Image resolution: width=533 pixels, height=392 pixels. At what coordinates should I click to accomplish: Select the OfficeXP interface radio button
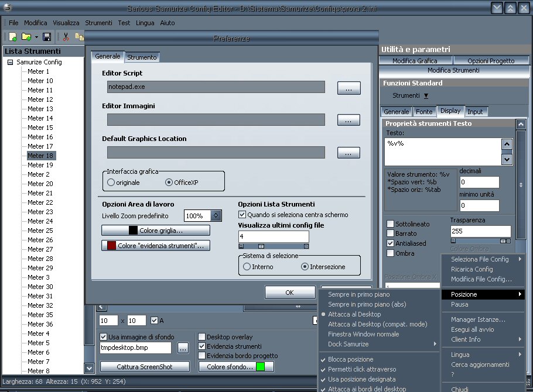pyautogui.click(x=169, y=183)
